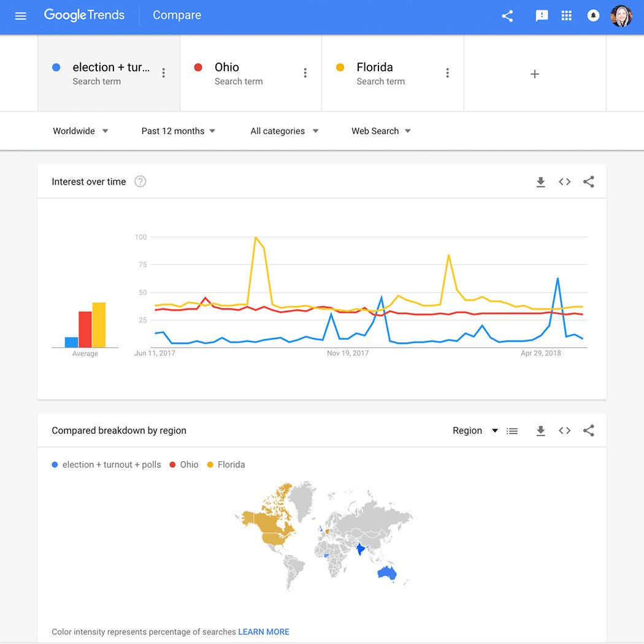
Task: Share the region breakdown map
Action: coord(589,431)
